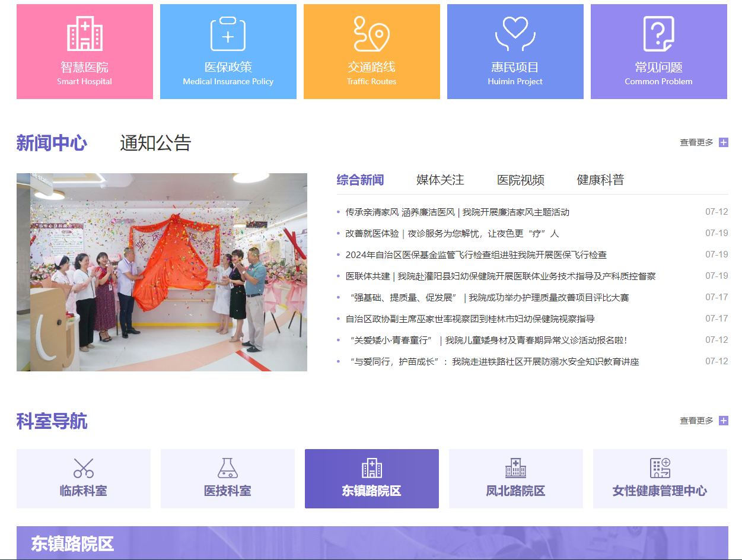
Task: Open the 惠民项目 label
Action: 515,67
